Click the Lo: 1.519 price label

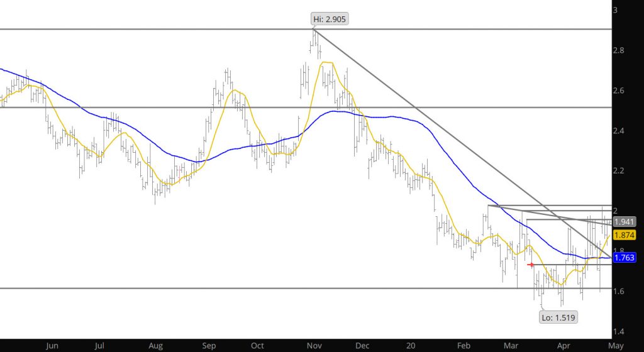(558, 317)
